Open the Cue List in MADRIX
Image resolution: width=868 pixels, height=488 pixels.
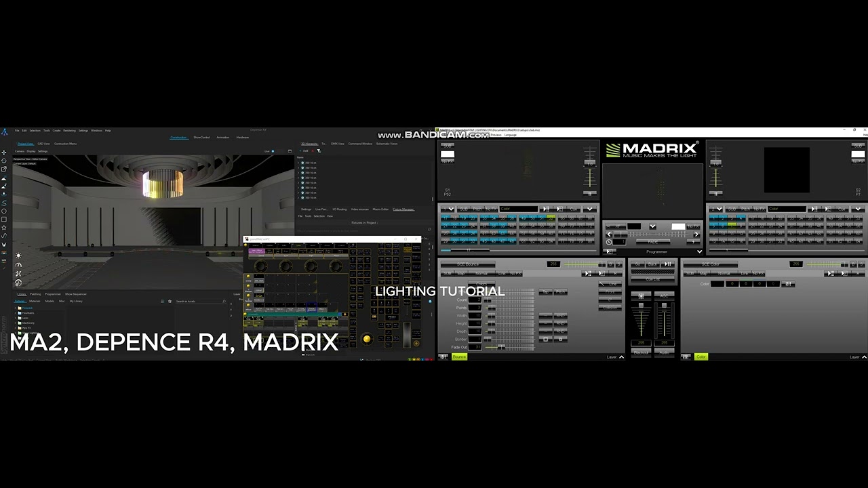click(x=652, y=279)
